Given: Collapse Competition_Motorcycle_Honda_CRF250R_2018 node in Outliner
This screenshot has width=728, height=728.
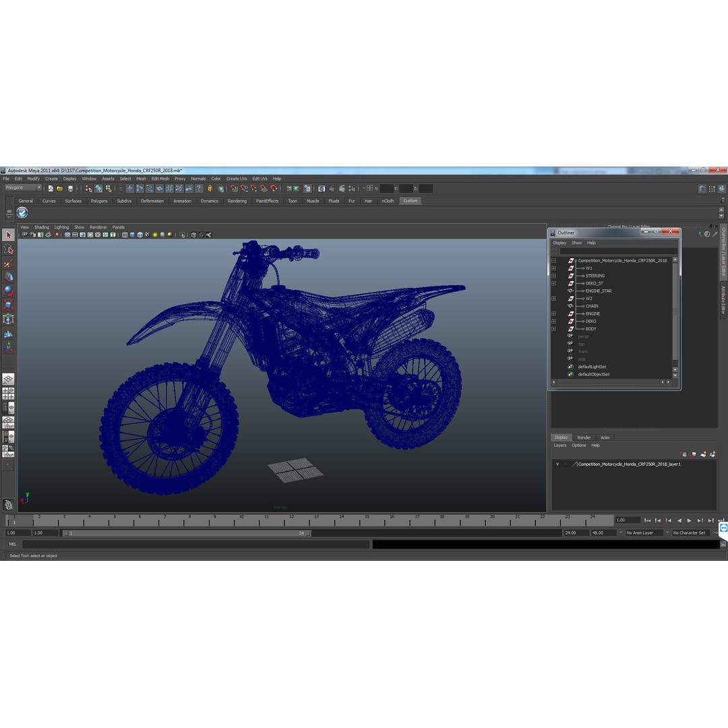Looking at the screenshot, I should click(x=554, y=261).
